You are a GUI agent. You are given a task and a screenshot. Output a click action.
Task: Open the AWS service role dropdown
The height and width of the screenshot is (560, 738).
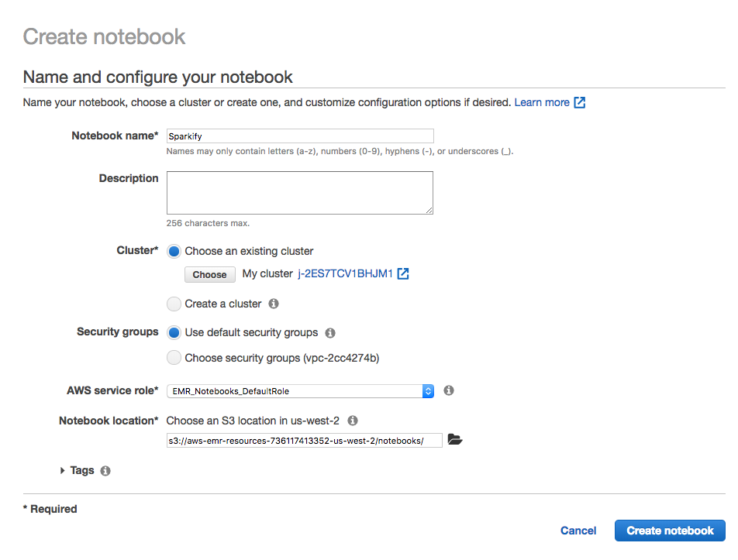(300, 391)
